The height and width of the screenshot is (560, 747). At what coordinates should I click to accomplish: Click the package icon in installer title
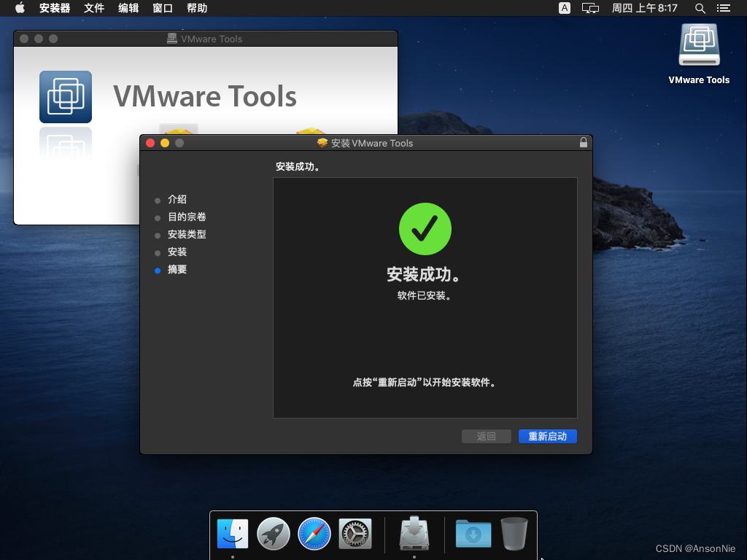pyautogui.click(x=322, y=143)
